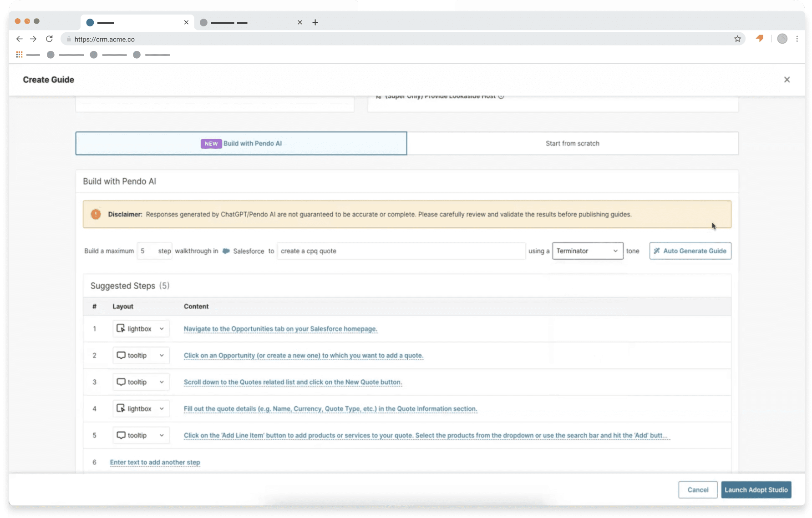The height and width of the screenshot is (518, 812).
Task: Expand the layout dropdown arrow for step 1
Action: [x=162, y=329]
